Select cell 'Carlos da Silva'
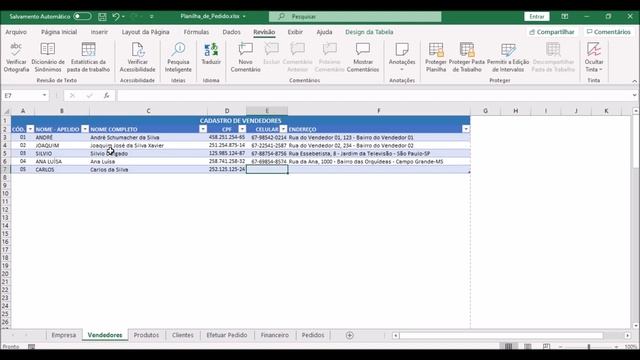This screenshot has height=360, width=640. coord(148,169)
